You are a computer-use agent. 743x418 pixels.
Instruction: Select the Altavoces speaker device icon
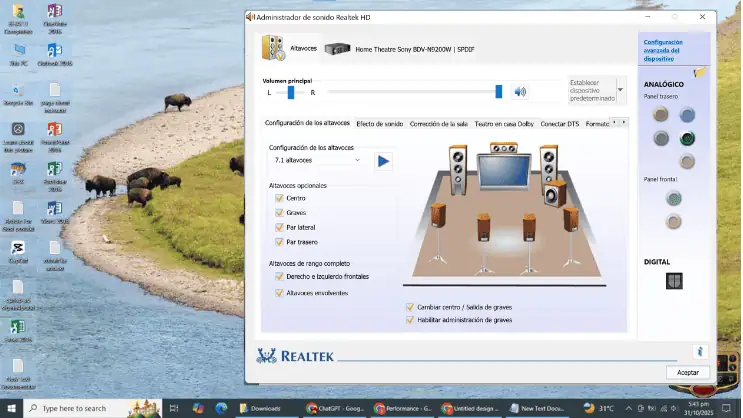point(273,47)
